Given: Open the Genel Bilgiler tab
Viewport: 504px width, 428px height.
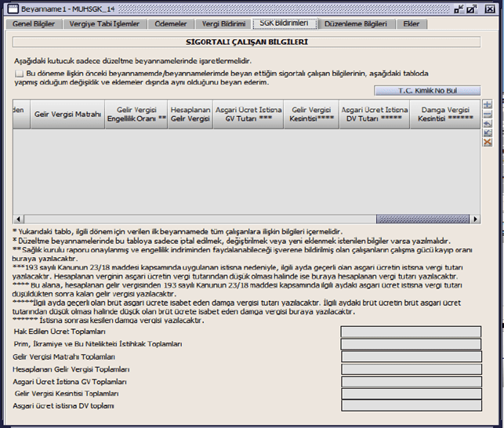Looking at the screenshot, I should coord(34,24).
